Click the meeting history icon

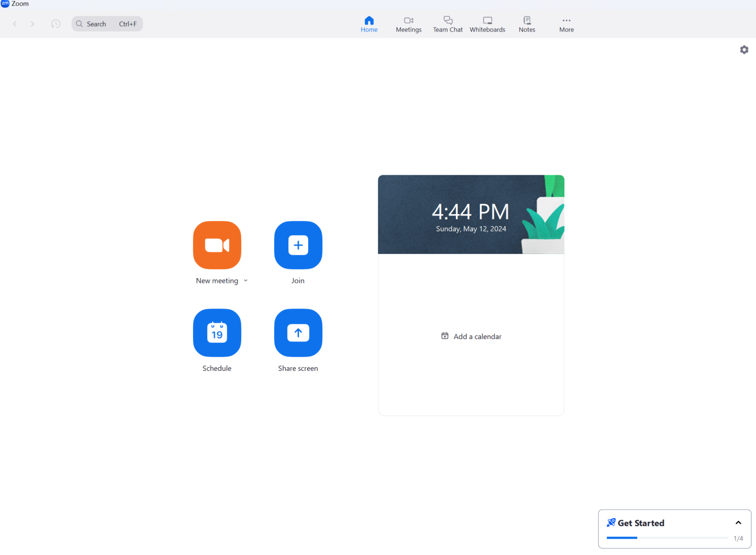(56, 24)
